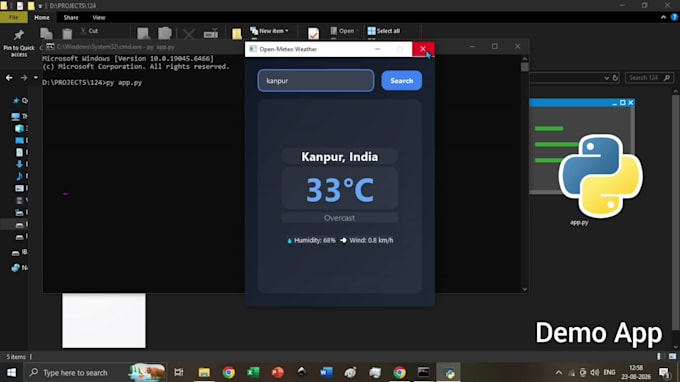The image size is (680, 382).
Task: Open Word from the taskbar
Action: tap(326, 372)
